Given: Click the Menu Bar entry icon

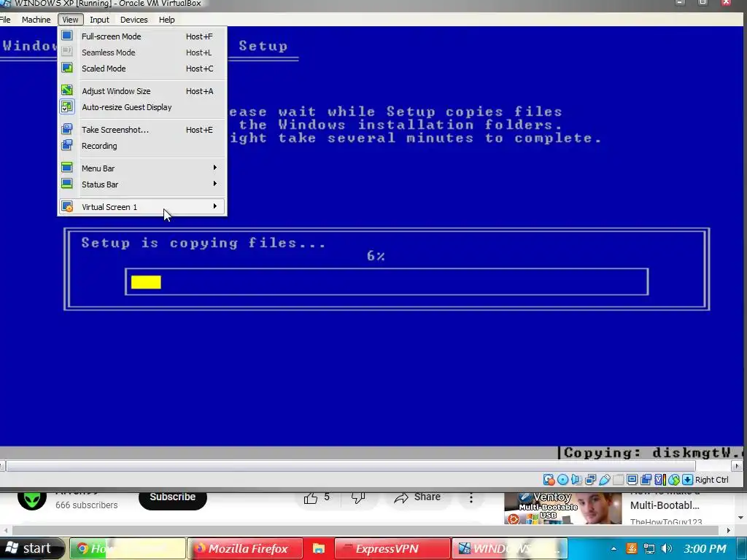Looking at the screenshot, I should tap(67, 168).
